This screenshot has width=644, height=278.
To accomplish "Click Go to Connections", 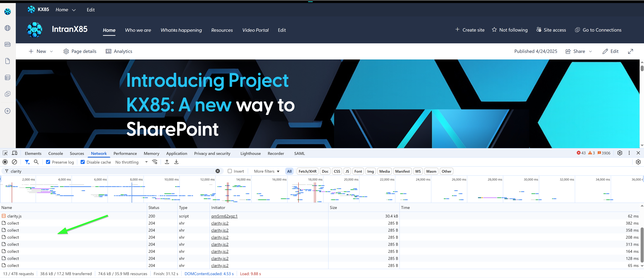I will [x=598, y=30].
